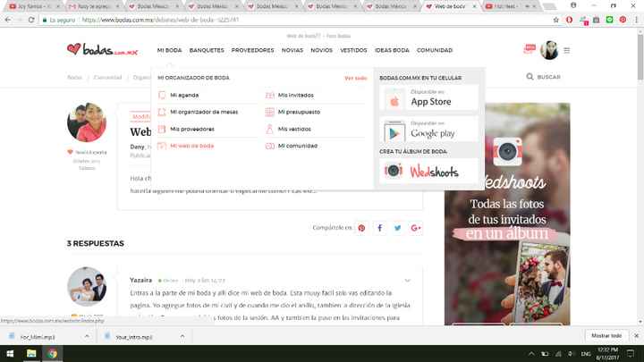644x362 pixels.
Task: Open the post author's couple avatar
Action: pyautogui.click(x=87, y=122)
